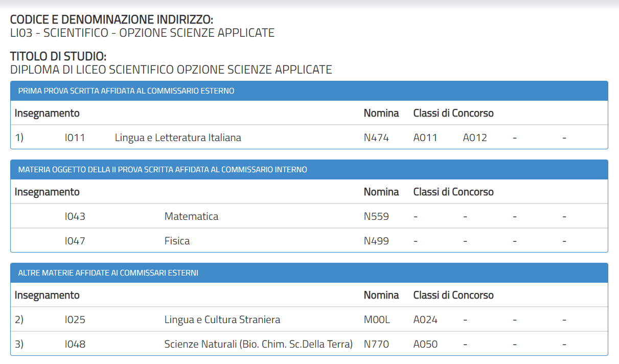
Task: Select nomina code N559
Action: (376, 216)
